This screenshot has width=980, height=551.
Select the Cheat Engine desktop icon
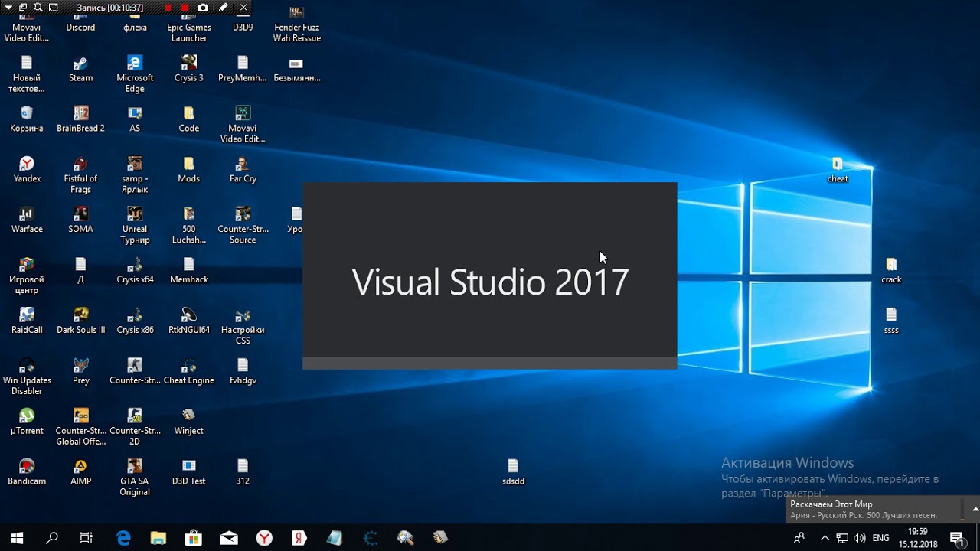point(189,372)
